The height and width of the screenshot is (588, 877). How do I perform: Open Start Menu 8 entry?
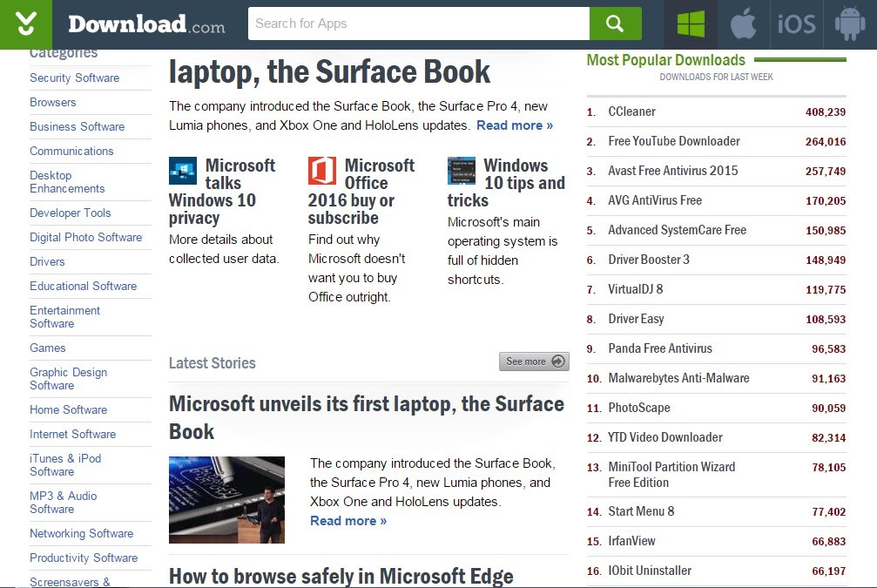click(x=642, y=511)
